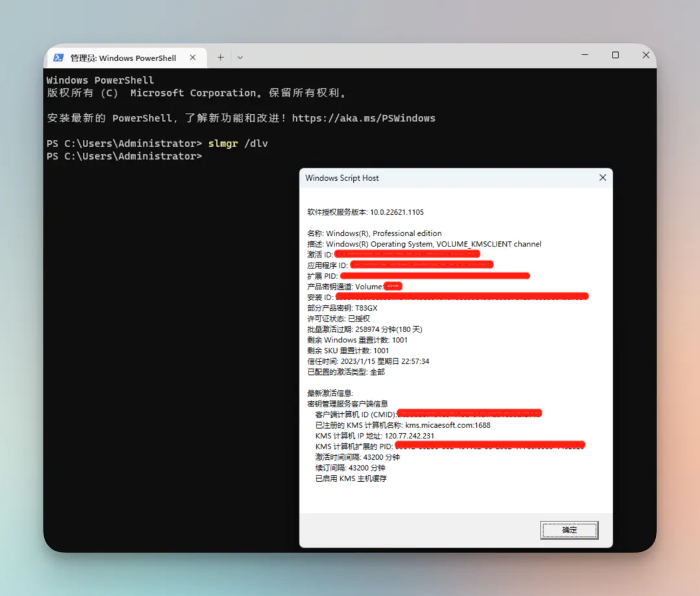This screenshot has width=700, height=596.
Task: Click the 已启用 KMS 主机缓存 line
Action: [x=351, y=479]
